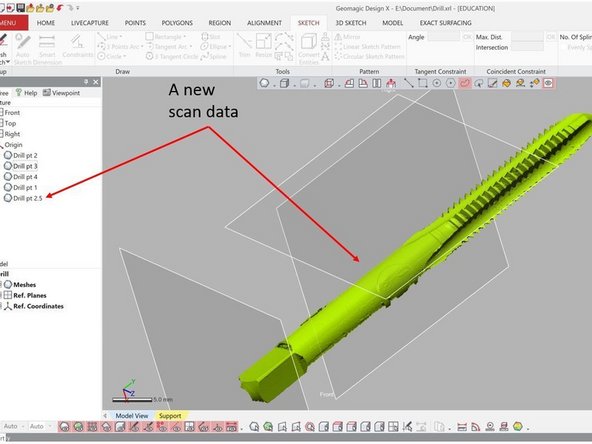Select scan data Drill pt 4
Image resolution: width=592 pixels, height=444 pixels.
tap(21, 177)
